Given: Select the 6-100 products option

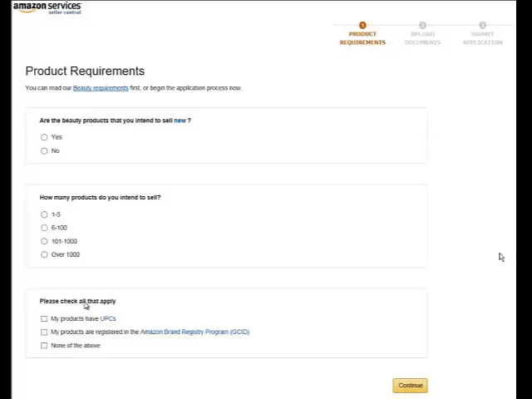Looking at the screenshot, I should pyautogui.click(x=44, y=228).
